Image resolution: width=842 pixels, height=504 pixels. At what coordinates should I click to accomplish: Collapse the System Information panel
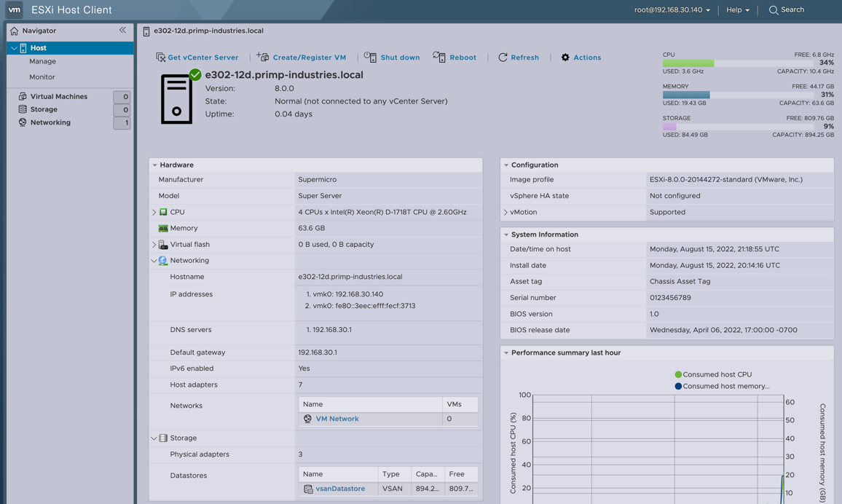coord(505,235)
